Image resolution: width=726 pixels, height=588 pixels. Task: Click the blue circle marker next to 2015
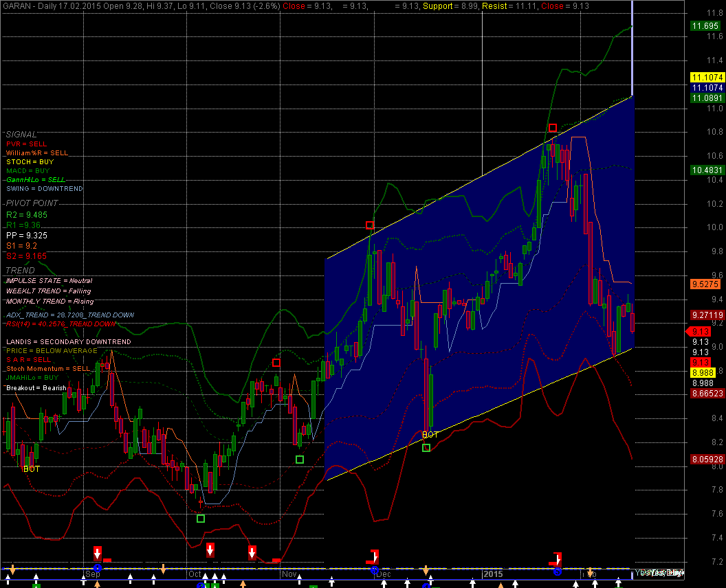tap(557, 572)
